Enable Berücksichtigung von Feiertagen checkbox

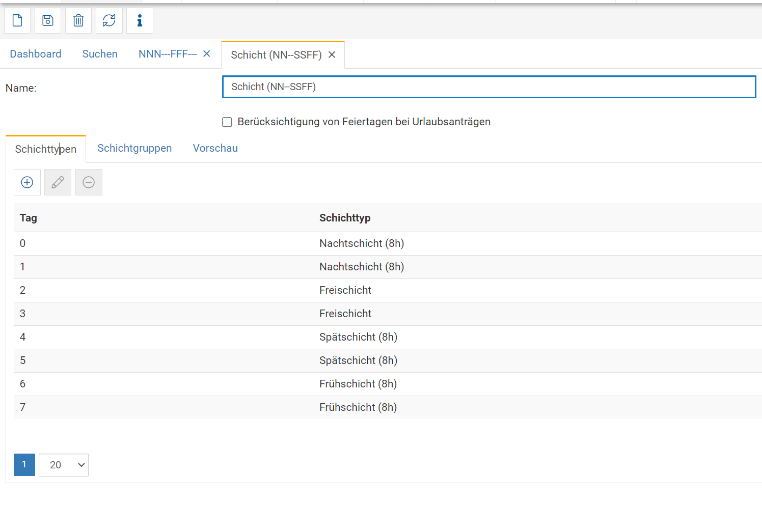(x=227, y=122)
